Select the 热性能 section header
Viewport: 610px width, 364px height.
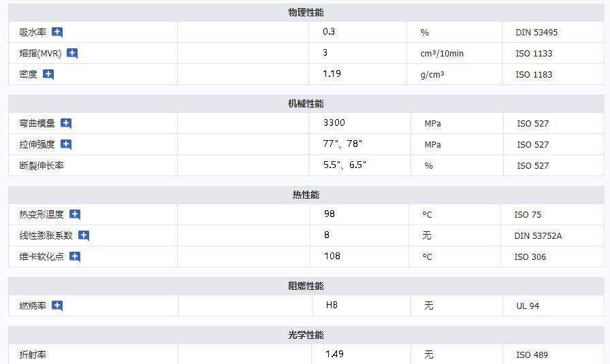306,195
